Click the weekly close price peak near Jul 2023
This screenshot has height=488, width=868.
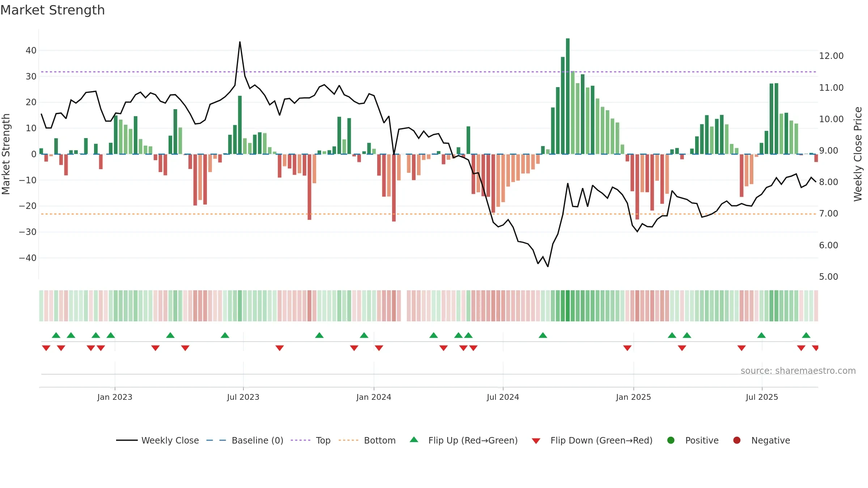(x=240, y=42)
